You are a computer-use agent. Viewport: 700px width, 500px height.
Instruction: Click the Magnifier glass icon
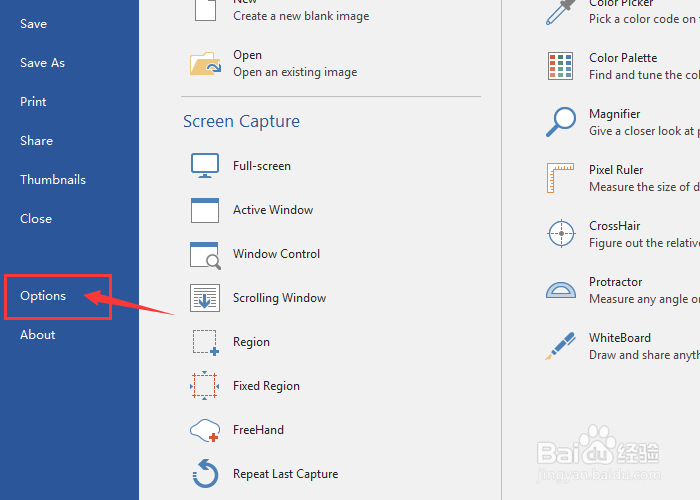[561, 121]
